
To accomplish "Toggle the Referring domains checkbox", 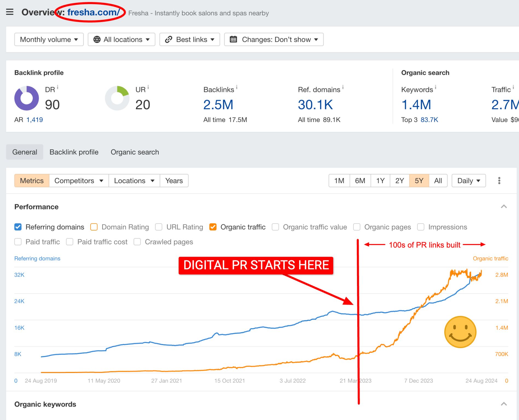I will pyautogui.click(x=18, y=227).
